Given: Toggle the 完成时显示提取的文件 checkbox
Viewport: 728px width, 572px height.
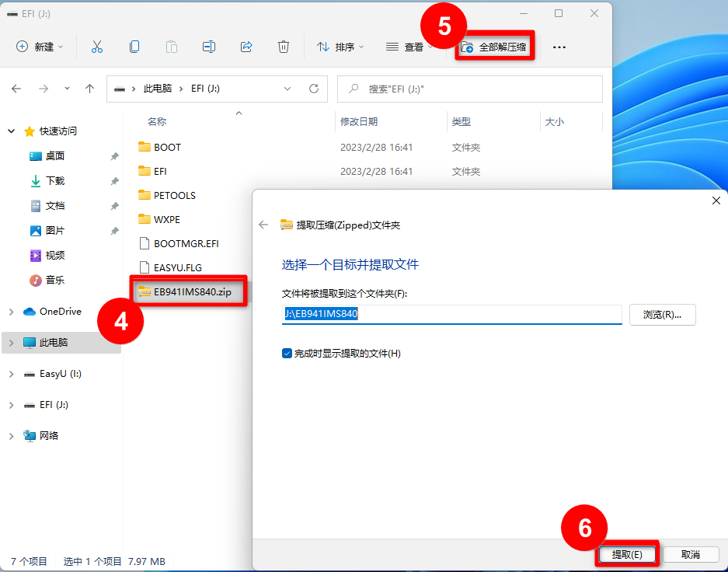Looking at the screenshot, I should 287,354.
